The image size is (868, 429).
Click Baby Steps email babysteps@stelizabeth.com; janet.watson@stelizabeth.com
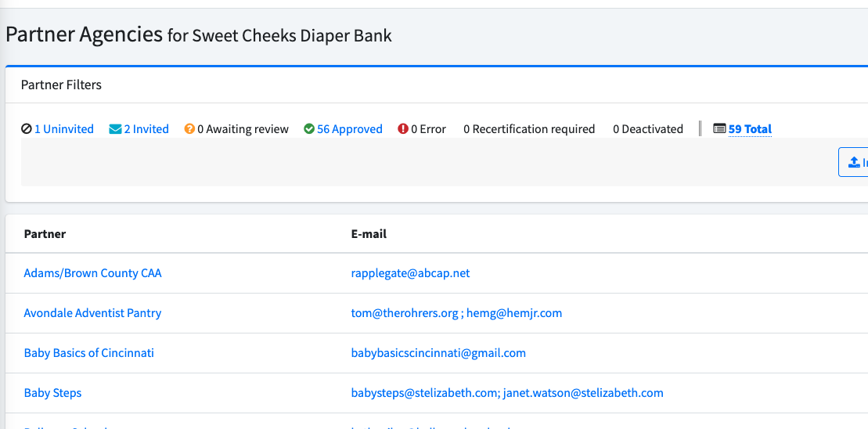507,392
